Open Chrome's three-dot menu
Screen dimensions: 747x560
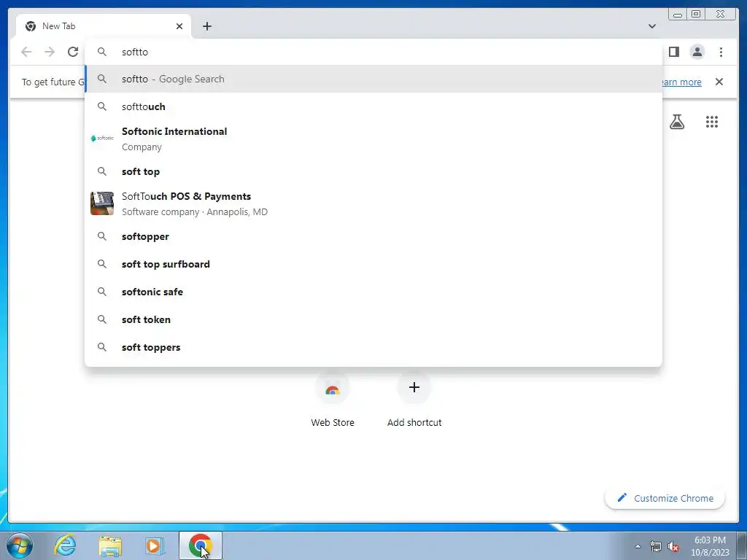coord(721,52)
